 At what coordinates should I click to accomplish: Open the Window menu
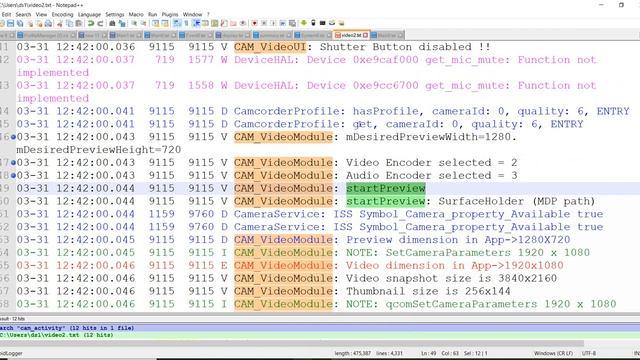192,14
